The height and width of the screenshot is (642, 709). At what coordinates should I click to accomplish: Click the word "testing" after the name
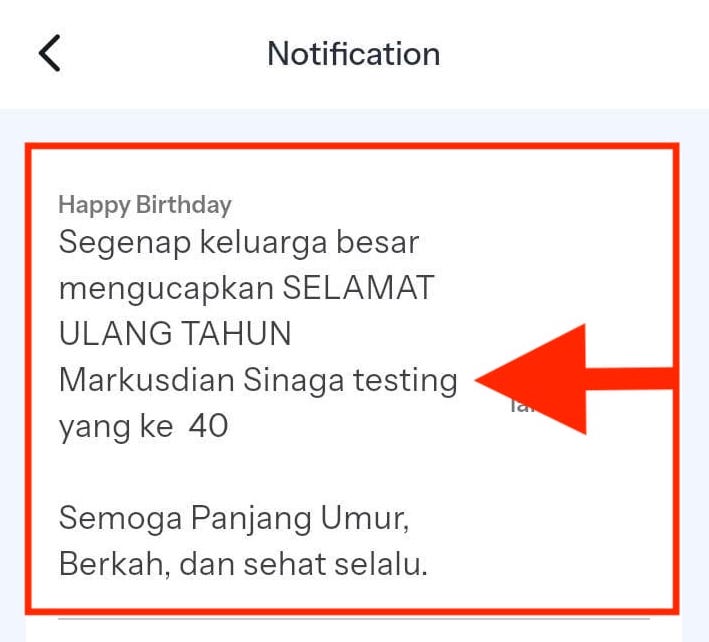[405, 382]
